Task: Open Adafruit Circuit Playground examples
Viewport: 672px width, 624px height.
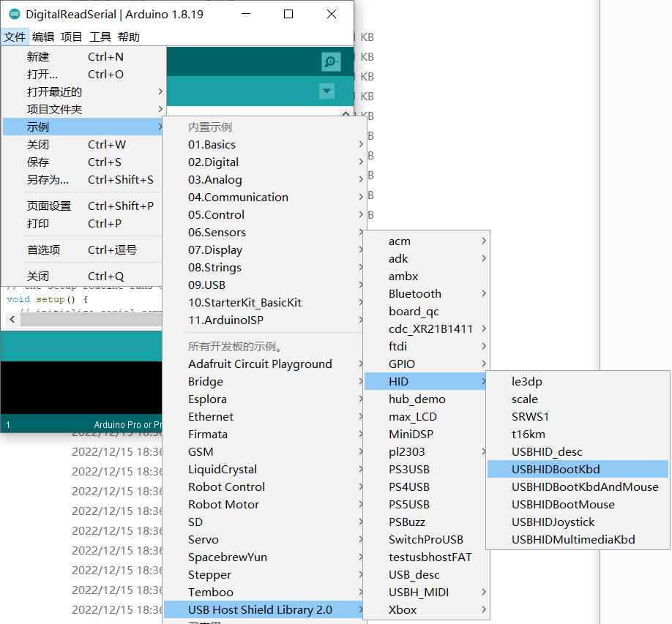Action: tap(264, 364)
